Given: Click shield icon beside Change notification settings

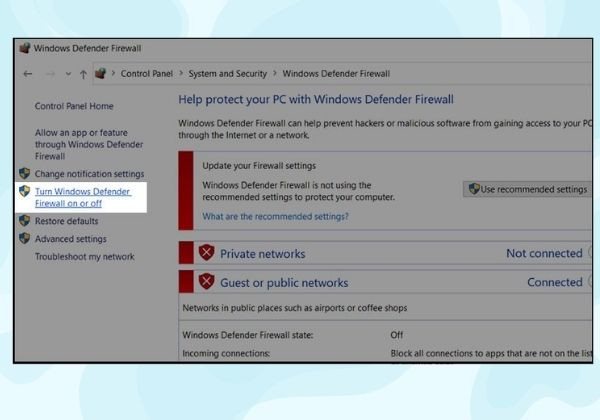Looking at the screenshot, I should [x=24, y=173].
